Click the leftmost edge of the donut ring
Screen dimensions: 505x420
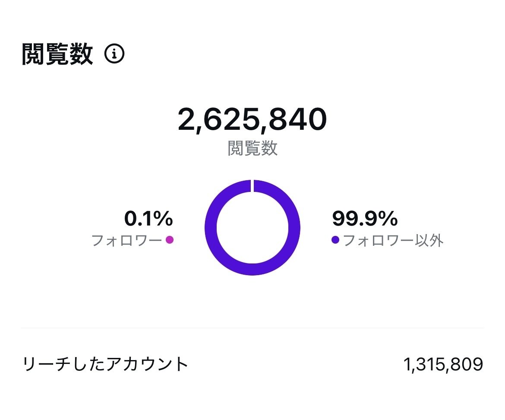[211, 228]
